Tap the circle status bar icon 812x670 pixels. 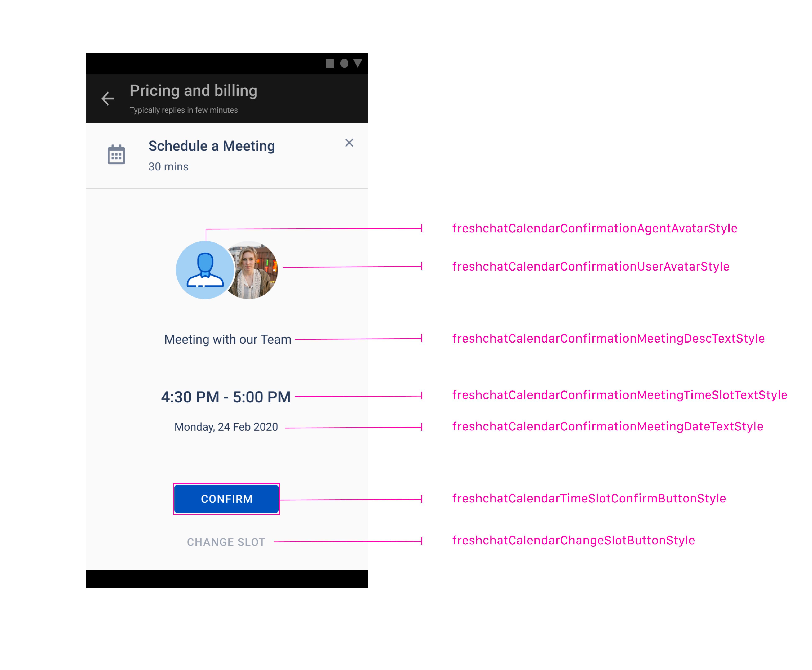pos(344,63)
